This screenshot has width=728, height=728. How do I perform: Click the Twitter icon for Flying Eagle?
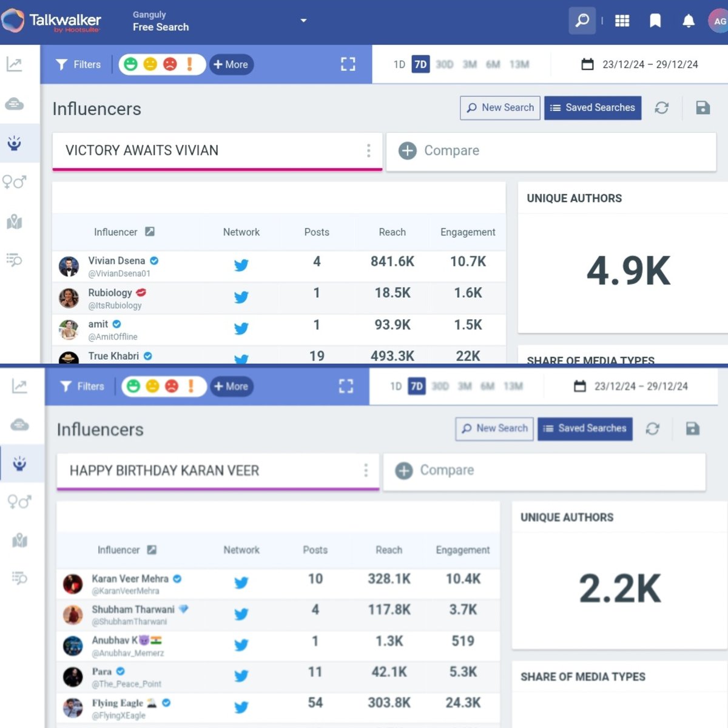click(x=241, y=707)
